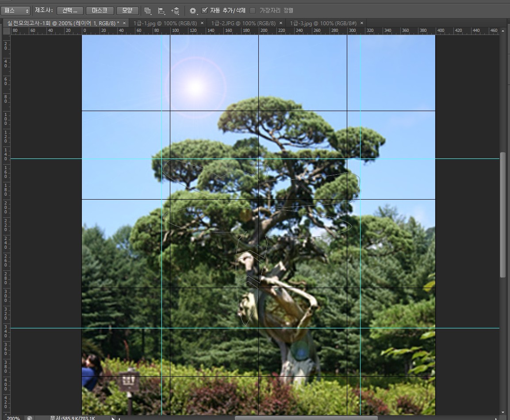Click the 마스크 button
This screenshot has height=420, width=510.
(100, 10)
